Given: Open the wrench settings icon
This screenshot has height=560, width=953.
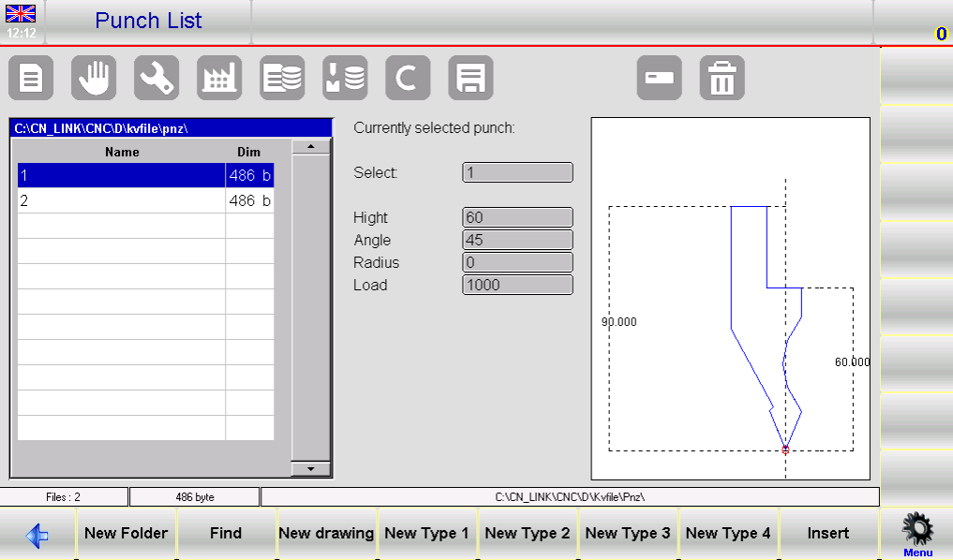Looking at the screenshot, I should 156,78.
